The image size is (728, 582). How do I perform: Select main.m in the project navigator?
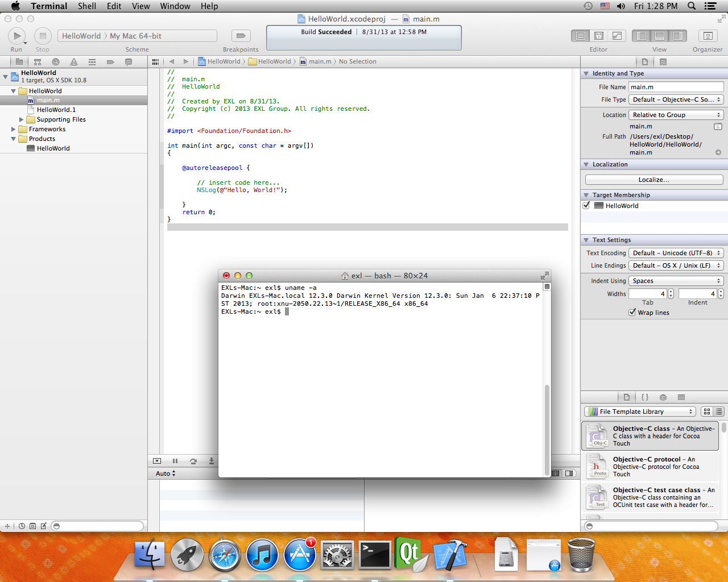click(x=74, y=100)
